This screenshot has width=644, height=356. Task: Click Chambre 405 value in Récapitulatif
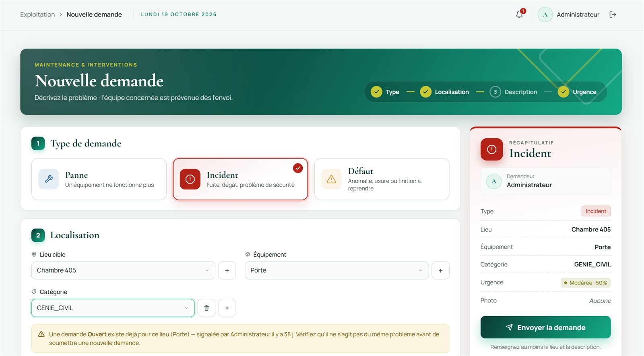click(x=591, y=230)
